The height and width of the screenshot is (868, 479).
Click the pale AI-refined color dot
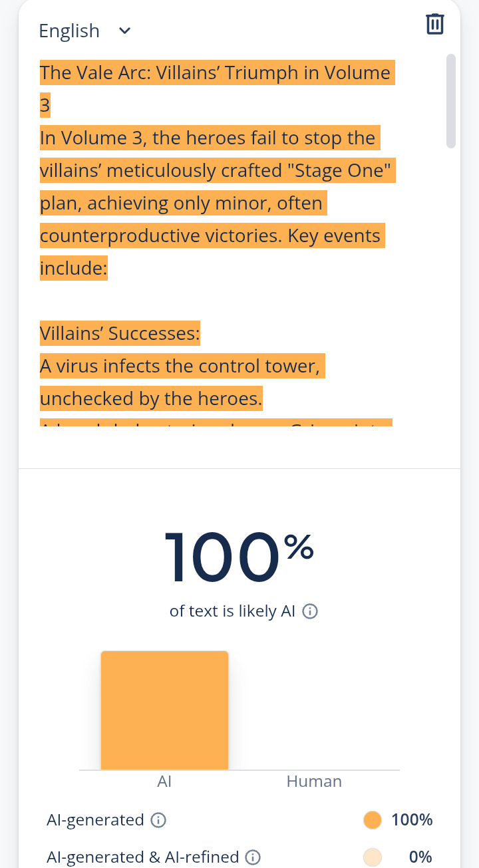coord(373,857)
